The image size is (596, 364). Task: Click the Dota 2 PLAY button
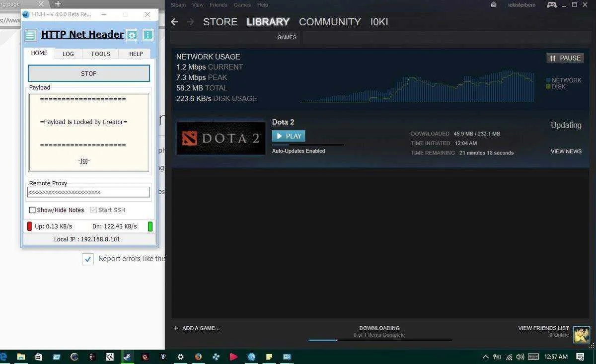(x=289, y=136)
